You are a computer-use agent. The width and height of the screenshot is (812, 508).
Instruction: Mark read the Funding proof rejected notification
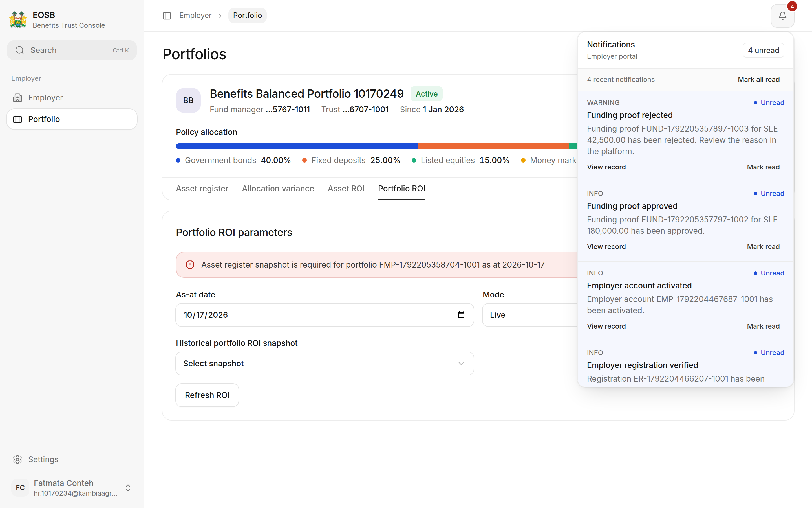(763, 167)
